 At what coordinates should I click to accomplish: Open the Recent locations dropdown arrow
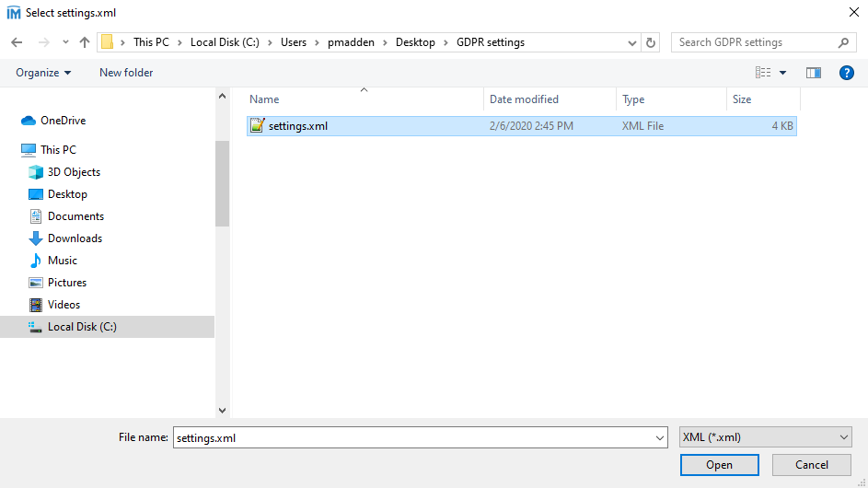tap(65, 42)
